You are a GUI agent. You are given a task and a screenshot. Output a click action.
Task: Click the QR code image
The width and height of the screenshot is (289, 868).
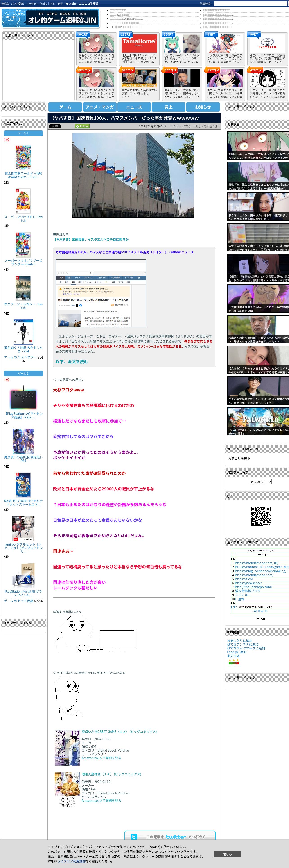pos(260,516)
